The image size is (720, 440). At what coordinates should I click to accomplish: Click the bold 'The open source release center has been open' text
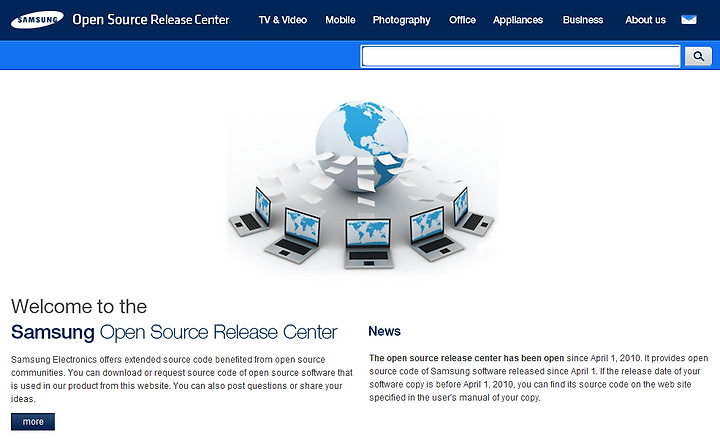[467, 358]
